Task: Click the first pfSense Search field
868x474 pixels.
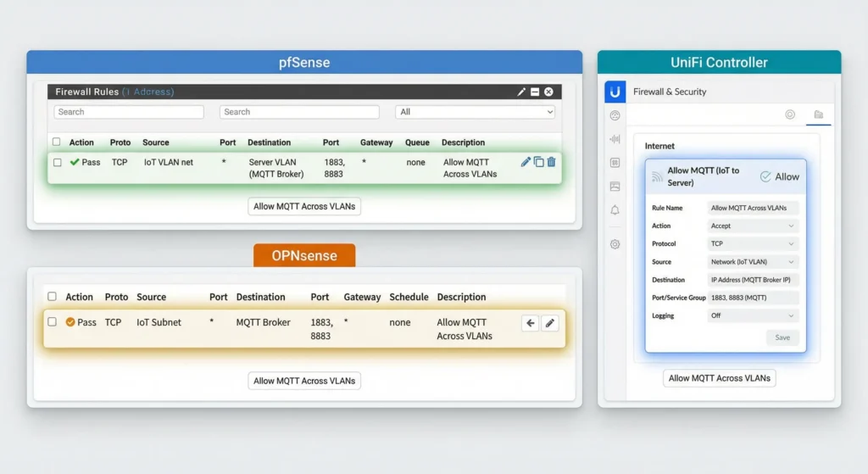Action: [x=129, y=112]
